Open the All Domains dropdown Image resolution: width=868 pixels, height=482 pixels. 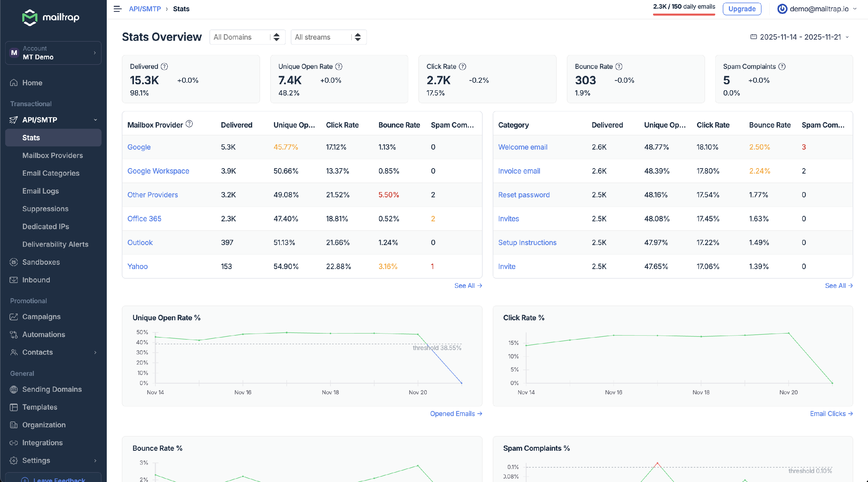247,37
